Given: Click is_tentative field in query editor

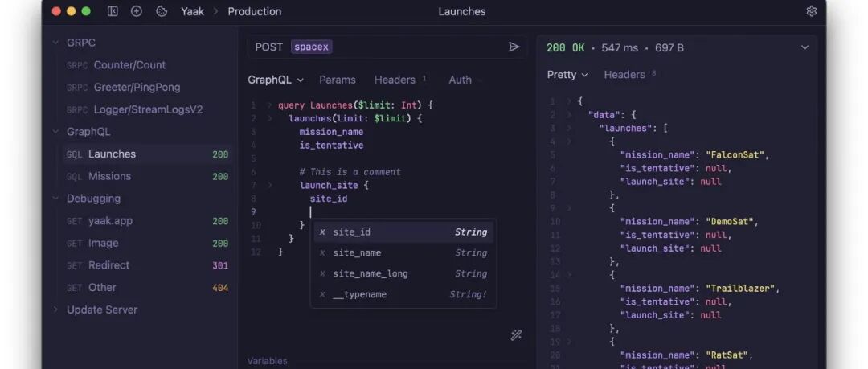Looking at the screenshot, I should (331, 146).
